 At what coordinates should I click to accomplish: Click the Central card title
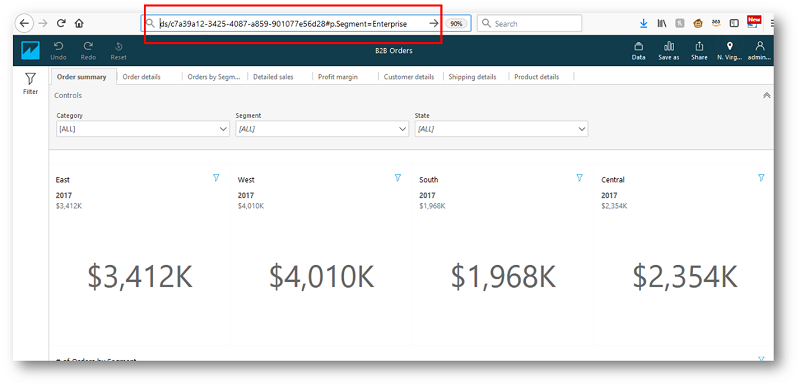click(x=613, y=179)
